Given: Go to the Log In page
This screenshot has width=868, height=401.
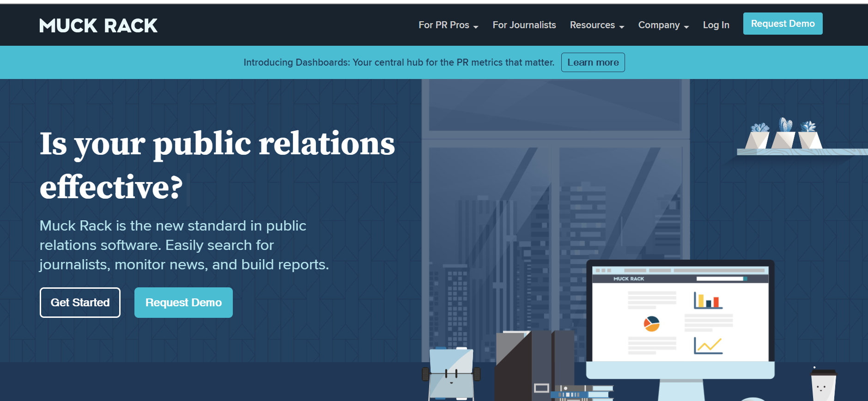Looking at the screenshot, I should point(716,25).
